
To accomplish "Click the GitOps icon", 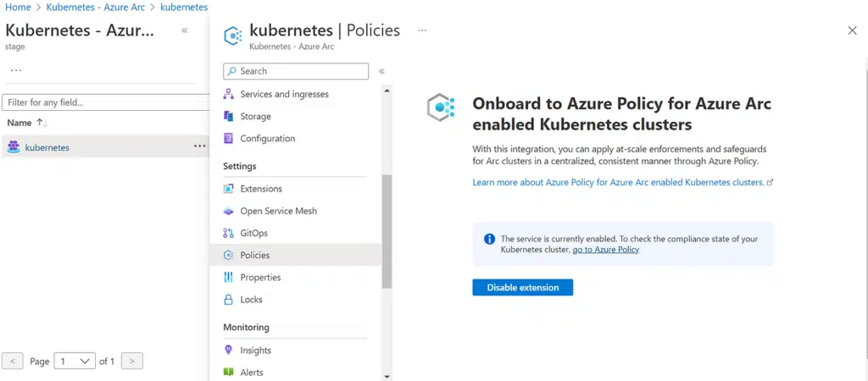I will point(228,233).
